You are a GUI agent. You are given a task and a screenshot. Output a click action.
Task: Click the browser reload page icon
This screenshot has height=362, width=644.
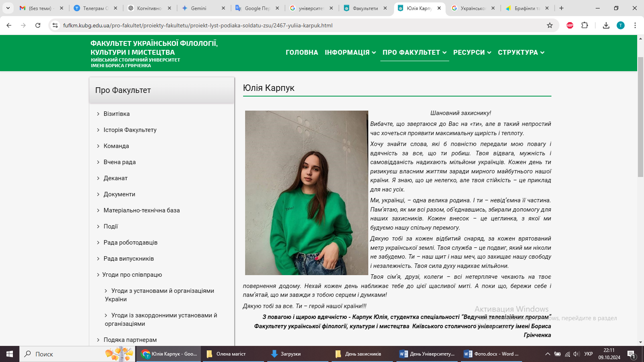coord(38,25)
